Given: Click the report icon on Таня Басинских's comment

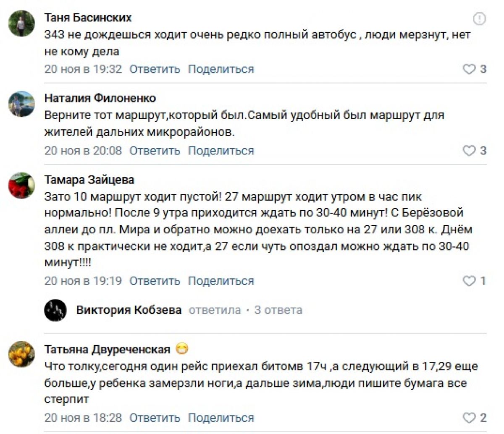Looking at the screenshot, I should 479,19.
